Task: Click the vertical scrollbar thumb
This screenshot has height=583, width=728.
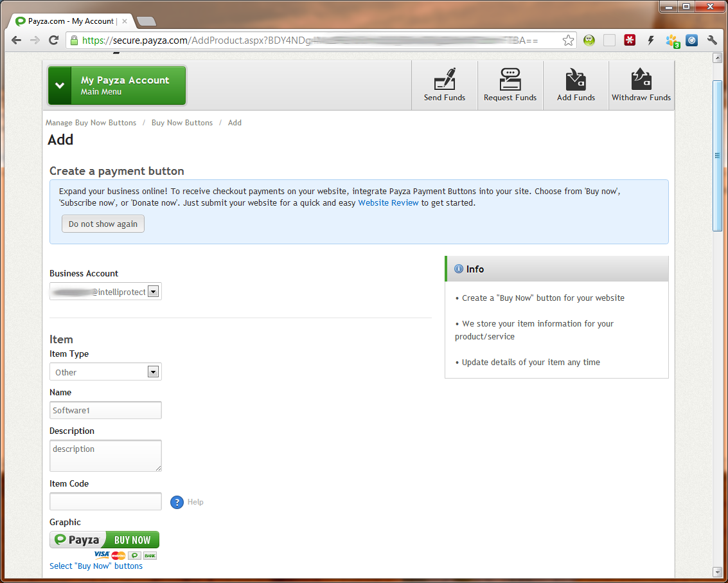Action: [x=717, y=156]
